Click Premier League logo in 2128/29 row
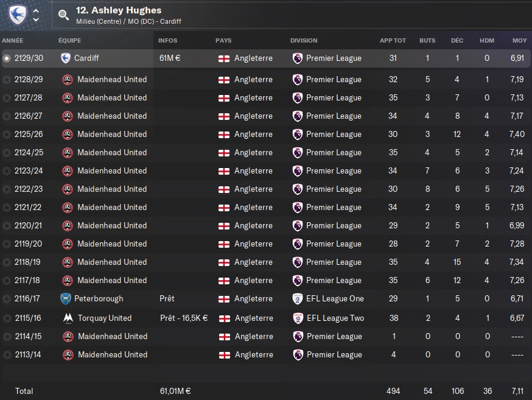 [297, 80]
